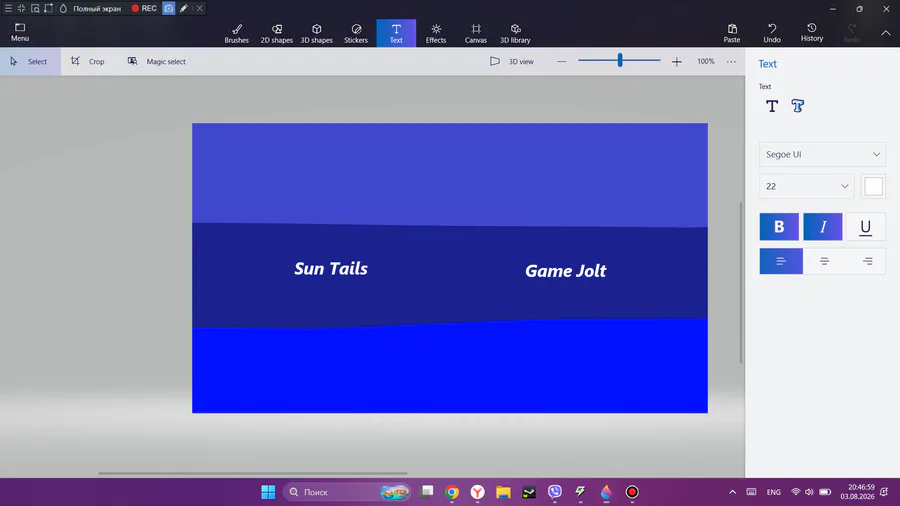Click the recorder's selection area icon

click(x=49, y=8)
